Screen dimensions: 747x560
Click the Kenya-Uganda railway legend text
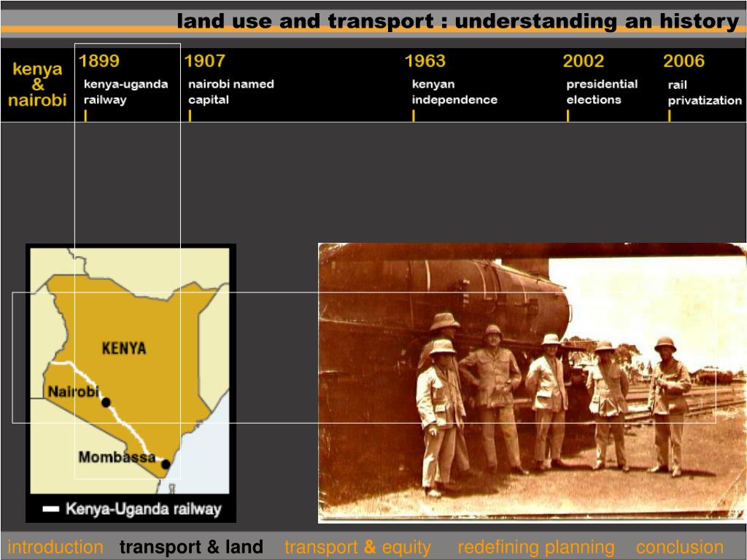[x=144, y=509]
